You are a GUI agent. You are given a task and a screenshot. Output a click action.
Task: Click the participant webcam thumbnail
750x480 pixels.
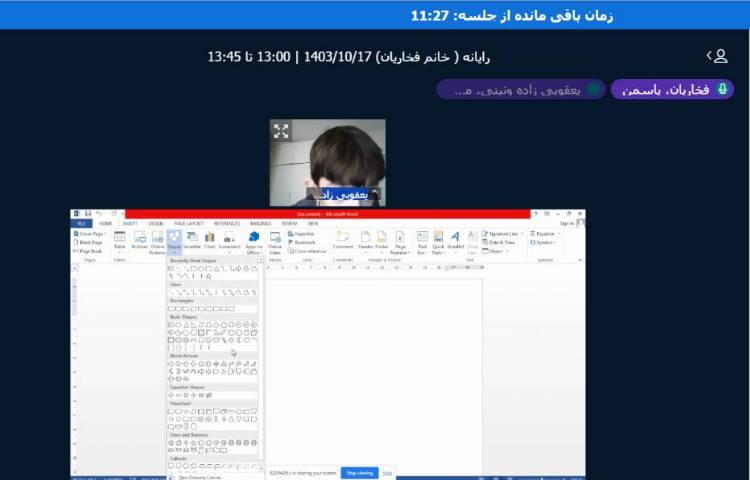[x=328, y=163]
